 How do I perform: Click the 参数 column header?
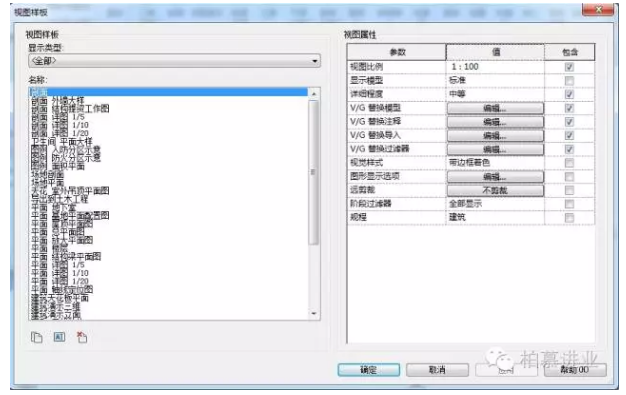(397, 52)
